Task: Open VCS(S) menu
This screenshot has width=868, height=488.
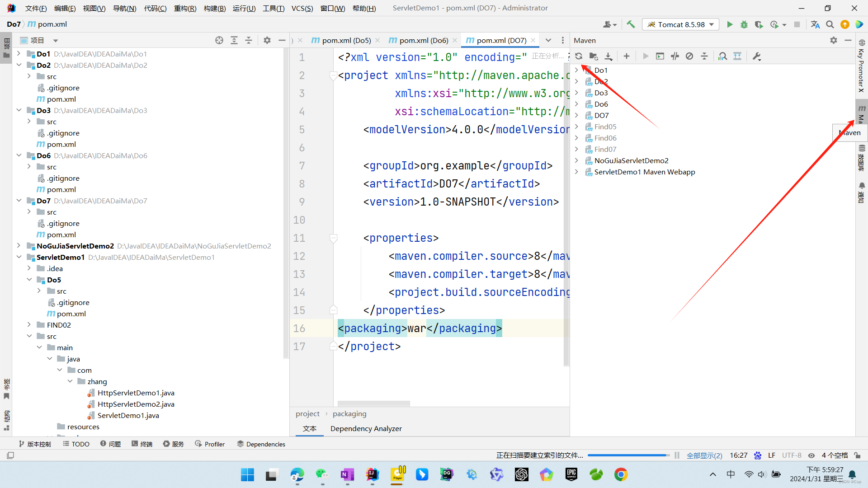Action: pyautogui.click(x=302, y=8)
